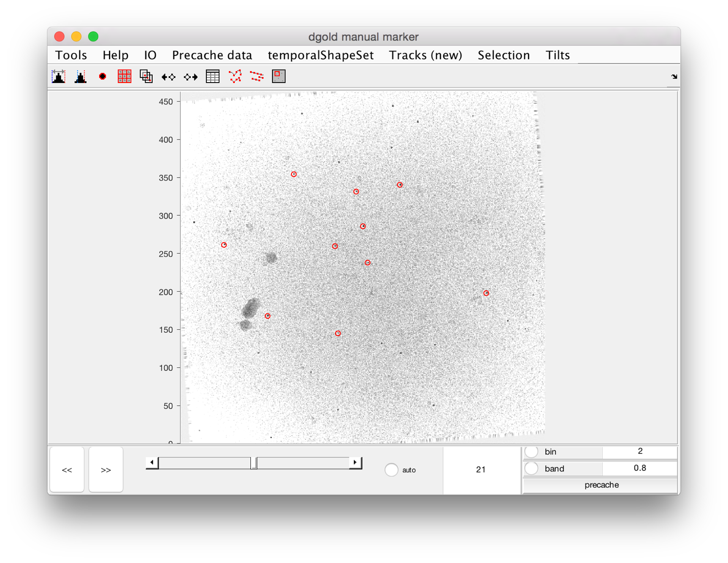Open the table view icon

click(x=213, y=76)
